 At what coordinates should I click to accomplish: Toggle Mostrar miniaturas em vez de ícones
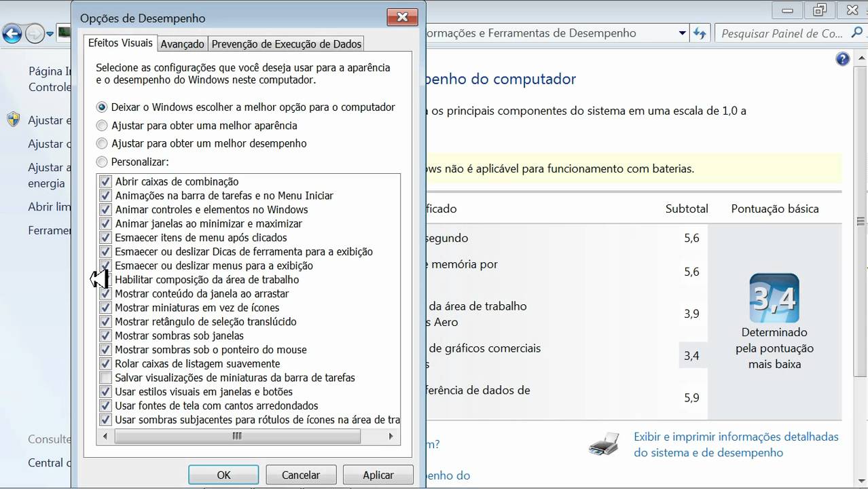point(105,308)
